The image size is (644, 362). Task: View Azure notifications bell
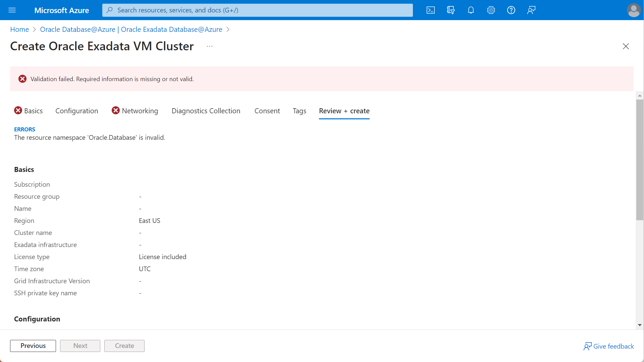pyautogui.click(x=471, y=10)
